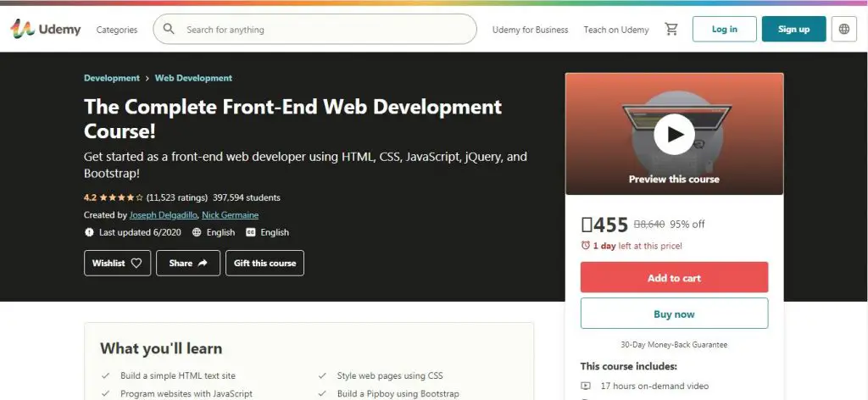Click the Development breadcrumb link
Screen dimensions: 868x400
[x=112, y=78]
